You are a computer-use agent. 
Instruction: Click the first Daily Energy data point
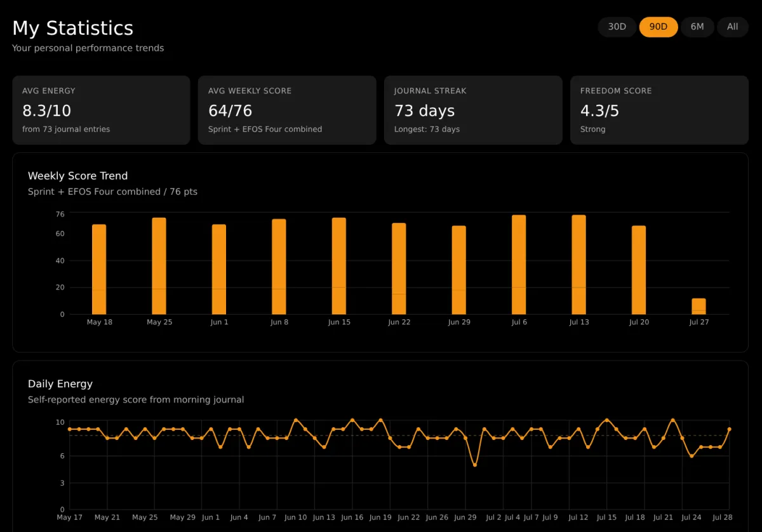(x=70, y=429)
